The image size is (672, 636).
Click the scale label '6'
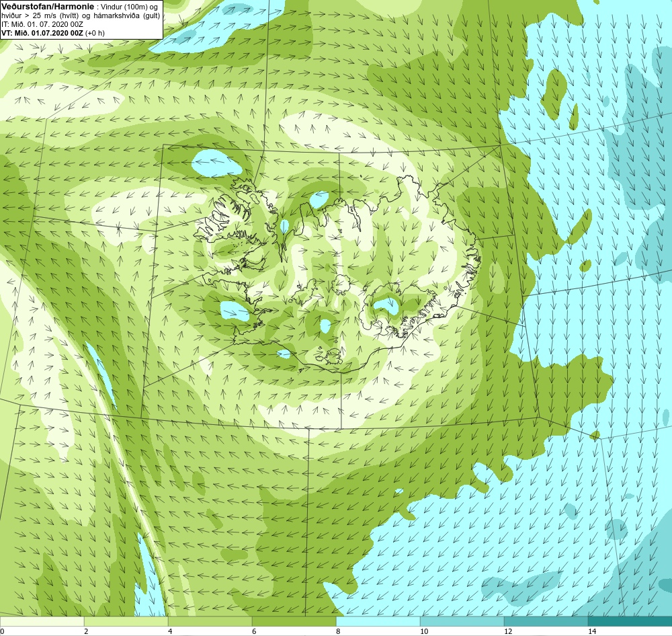[x=254, y=631]
